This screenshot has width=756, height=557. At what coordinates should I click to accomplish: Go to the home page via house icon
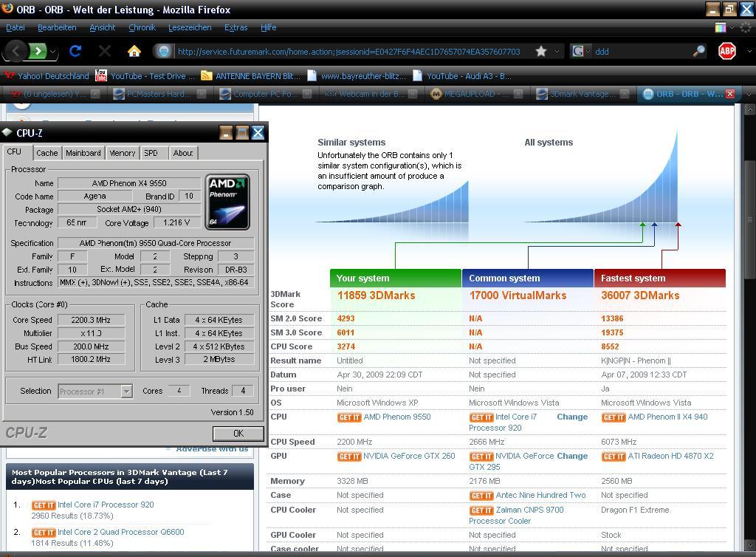[x=134, y=51]
